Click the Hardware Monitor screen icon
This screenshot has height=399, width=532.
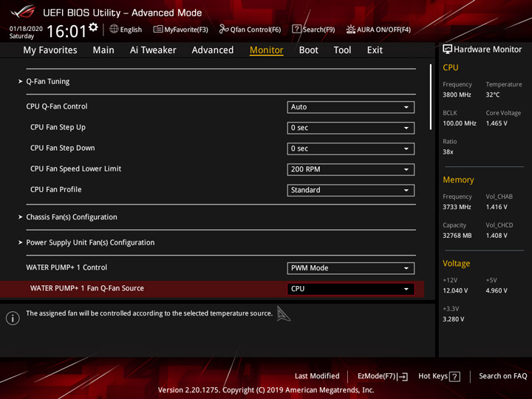(x=447, y=50)
